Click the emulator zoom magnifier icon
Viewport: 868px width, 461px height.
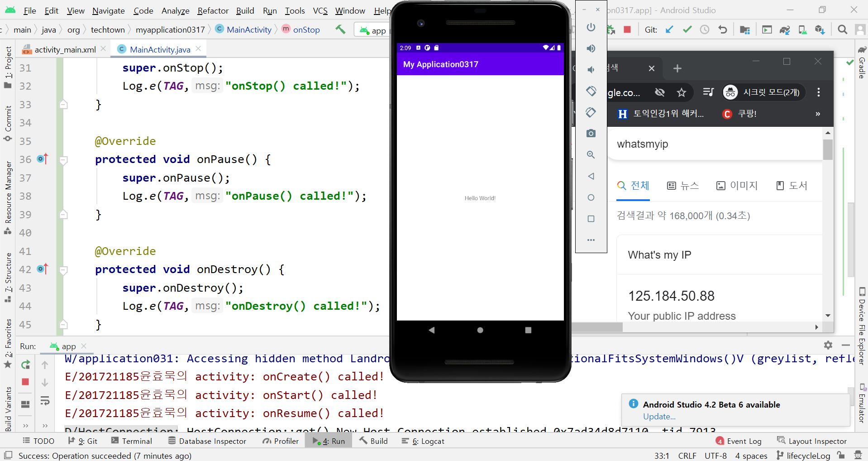coord(591,154)
